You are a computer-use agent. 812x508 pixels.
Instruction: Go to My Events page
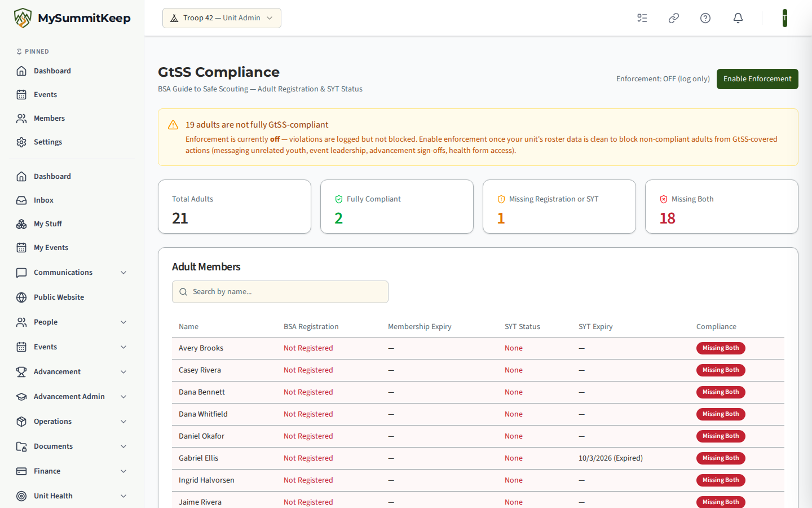click(x=72, y=248)
